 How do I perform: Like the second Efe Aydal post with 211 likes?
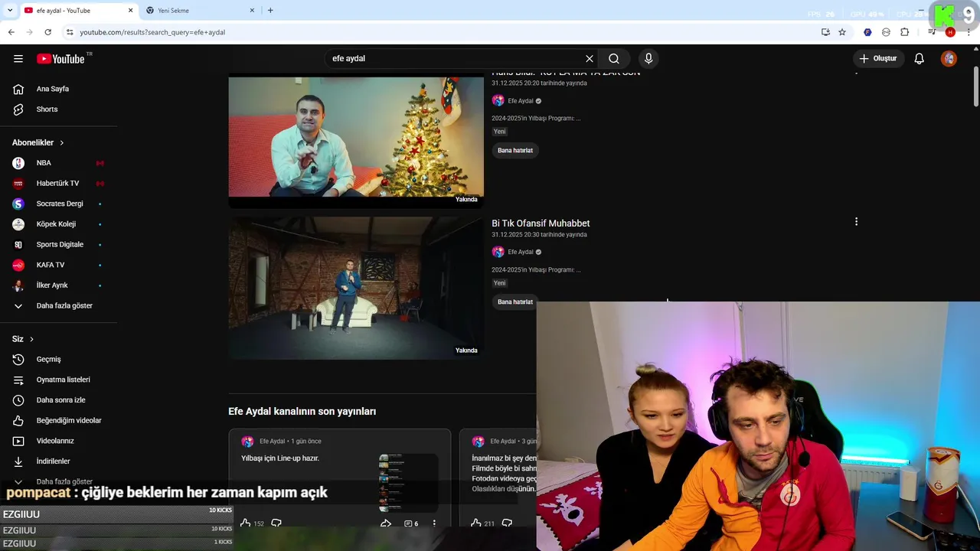point(476,523)
